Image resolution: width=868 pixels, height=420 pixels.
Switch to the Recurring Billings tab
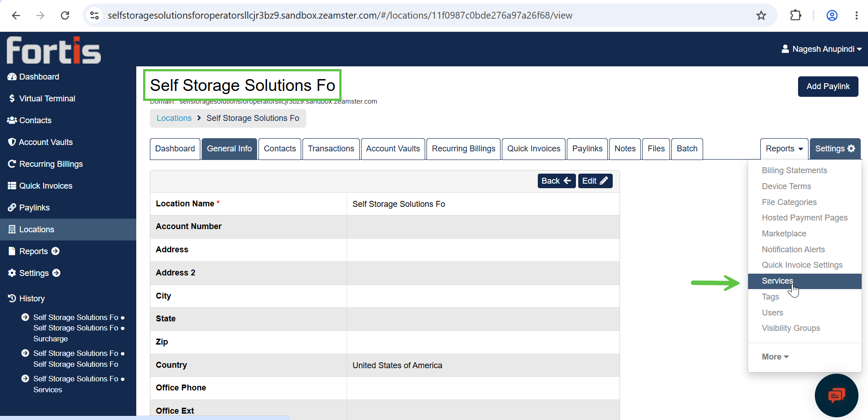463,149
